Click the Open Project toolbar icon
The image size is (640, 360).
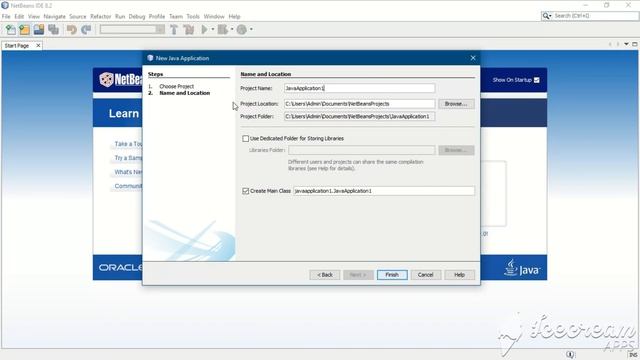pos(39,29)
